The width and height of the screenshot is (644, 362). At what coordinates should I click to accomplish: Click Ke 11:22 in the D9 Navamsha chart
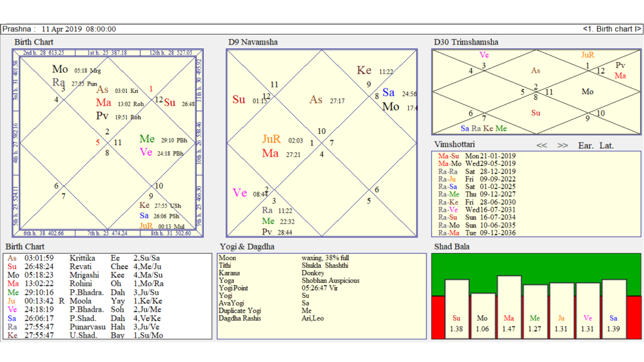(375, 70)
